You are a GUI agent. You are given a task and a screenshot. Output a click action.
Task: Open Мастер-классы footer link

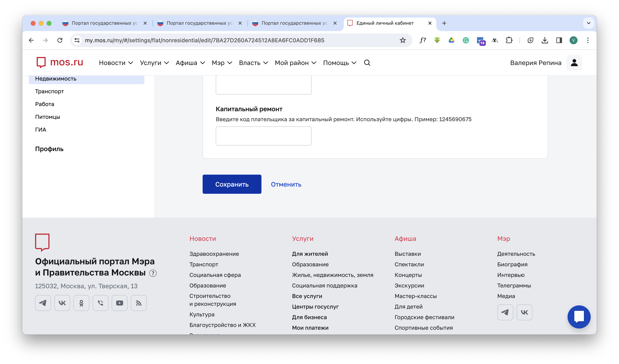416,296
